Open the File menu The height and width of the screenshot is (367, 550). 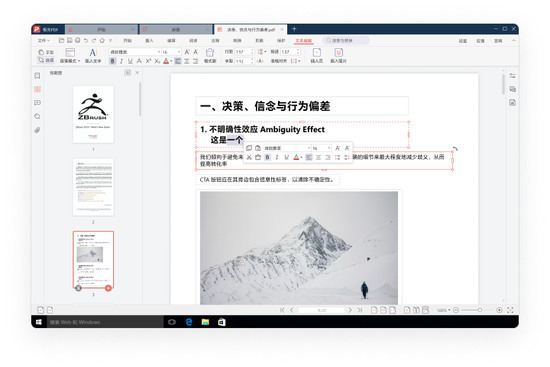coord(43,41)
